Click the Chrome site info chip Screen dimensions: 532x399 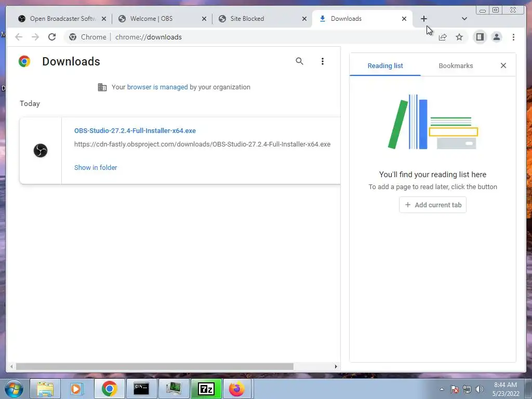pyautogui.click(x=87, y=37)
